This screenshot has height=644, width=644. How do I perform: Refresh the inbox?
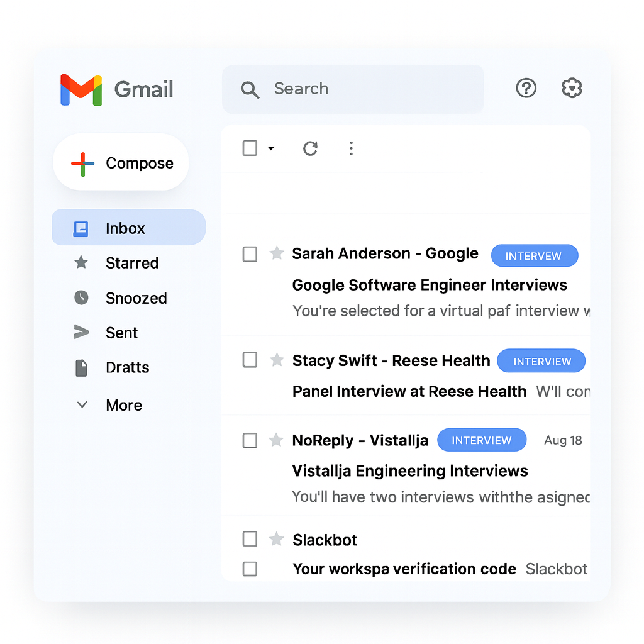(x=310, y=148)
